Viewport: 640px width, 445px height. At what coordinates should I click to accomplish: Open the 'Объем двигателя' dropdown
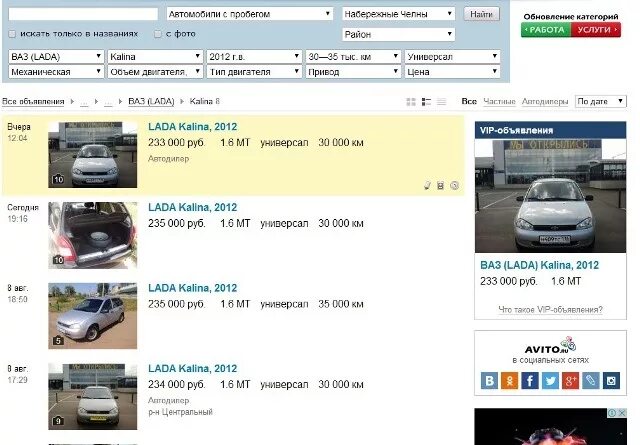tap(155, 72)
